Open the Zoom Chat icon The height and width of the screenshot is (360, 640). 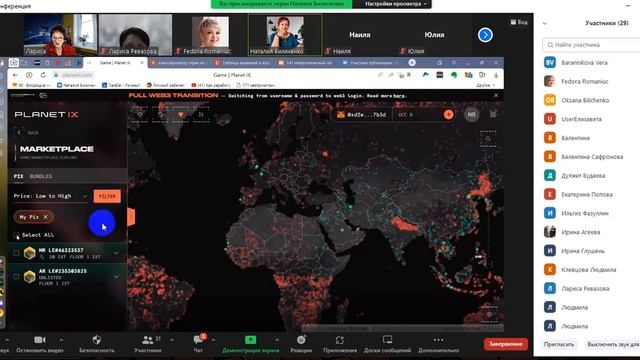pyautogui.click(x=198, y=340)
